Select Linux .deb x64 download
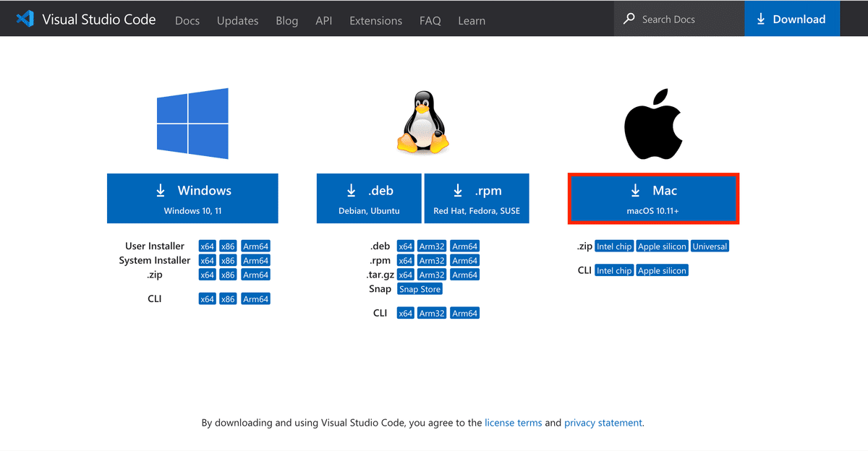 tap(406, 246)
